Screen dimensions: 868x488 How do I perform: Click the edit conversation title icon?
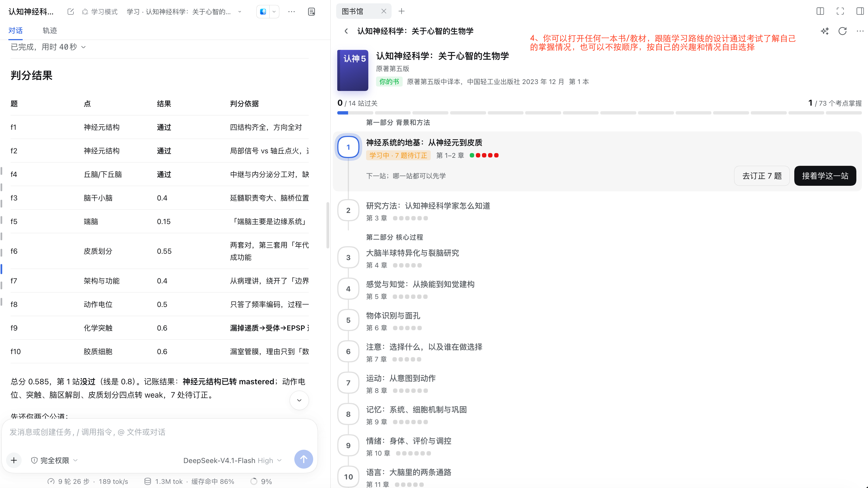(x=70, y=12)
